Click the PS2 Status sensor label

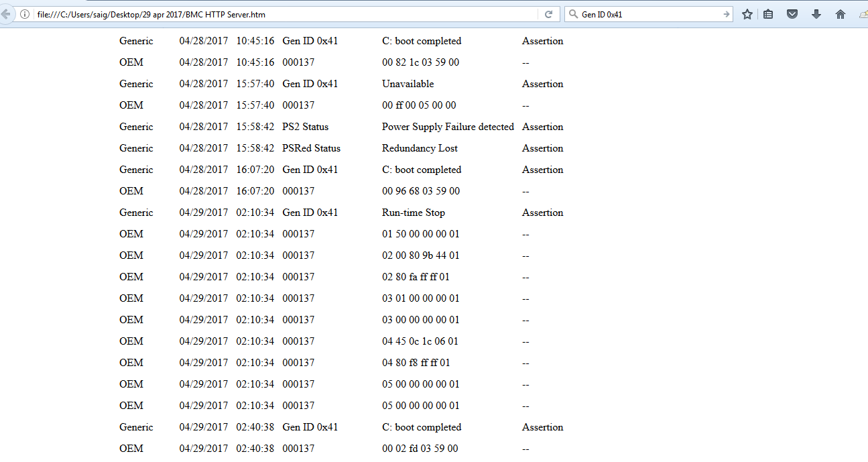(x=305, y=126)
